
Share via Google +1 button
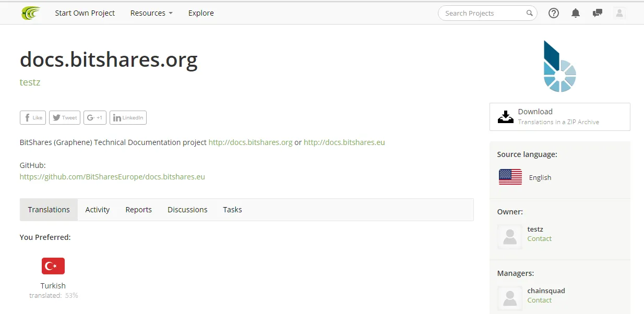point(95,117)
